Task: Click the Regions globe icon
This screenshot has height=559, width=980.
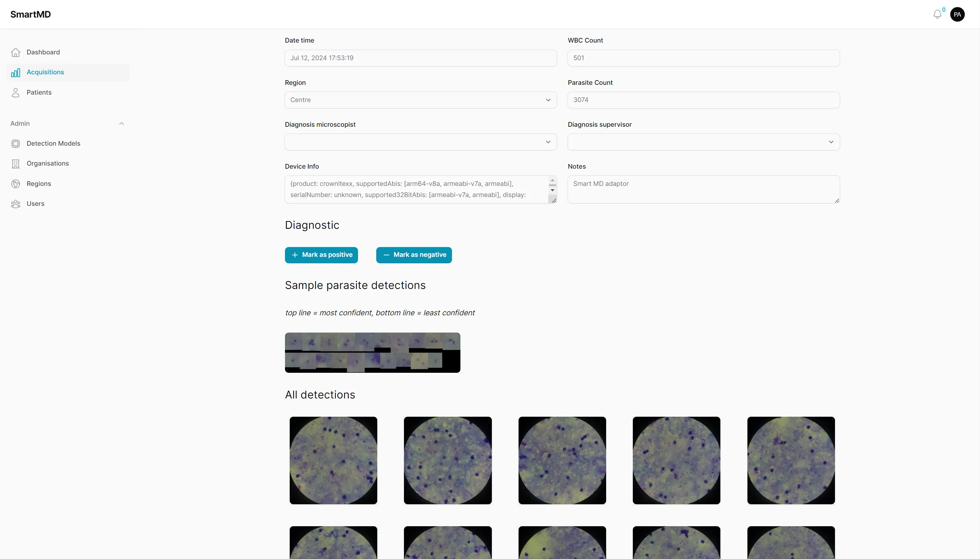Action: click(x=15, y=184)
